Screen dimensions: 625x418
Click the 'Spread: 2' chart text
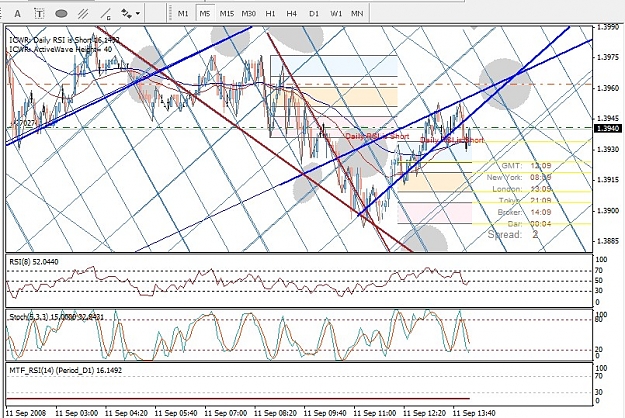(513, 234)
